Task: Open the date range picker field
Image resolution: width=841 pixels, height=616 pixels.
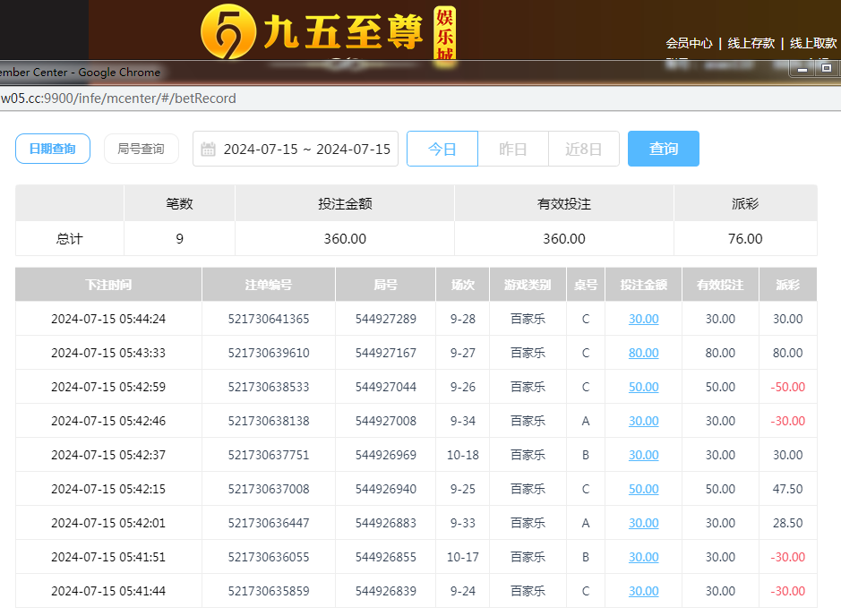Action: [306, 150]
